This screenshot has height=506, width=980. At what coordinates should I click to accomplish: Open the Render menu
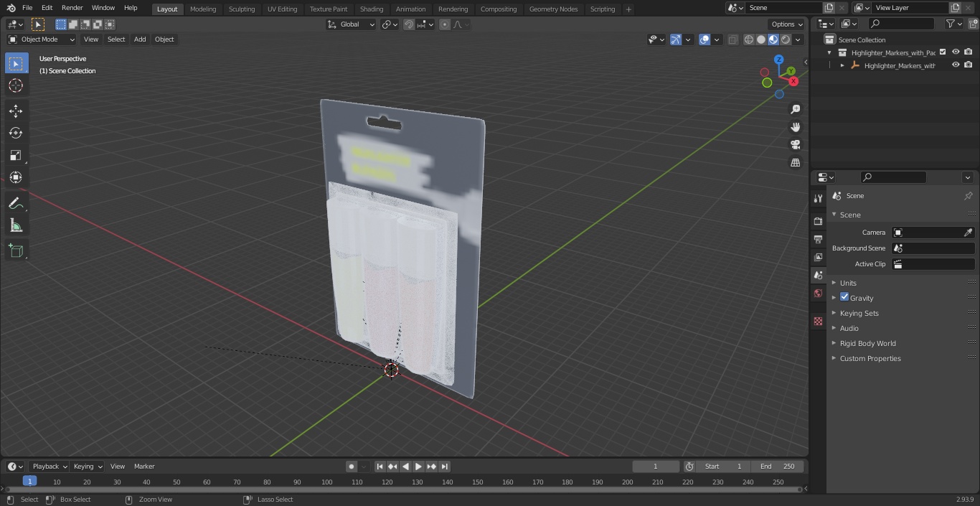72,8
